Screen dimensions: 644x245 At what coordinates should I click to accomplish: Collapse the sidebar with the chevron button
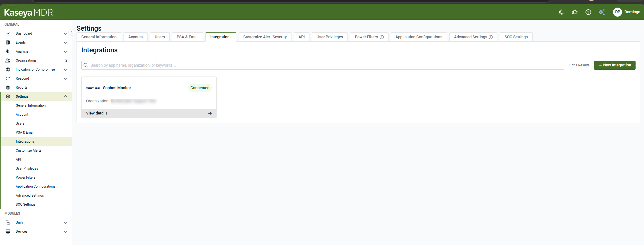71,32
